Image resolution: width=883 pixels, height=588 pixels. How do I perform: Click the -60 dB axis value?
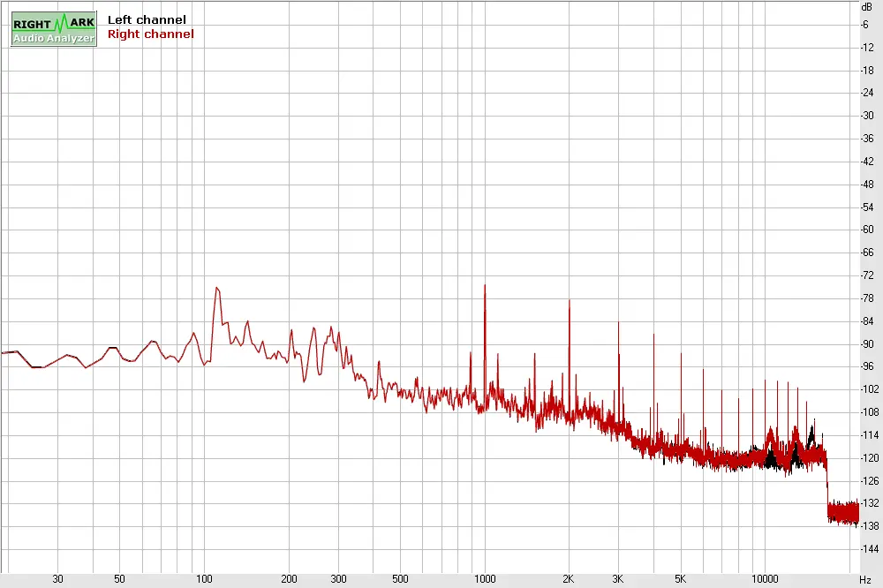[x=867, y=230]
